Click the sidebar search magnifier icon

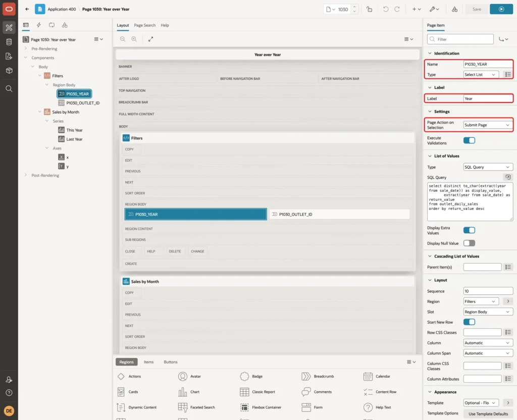coord(9,89)
